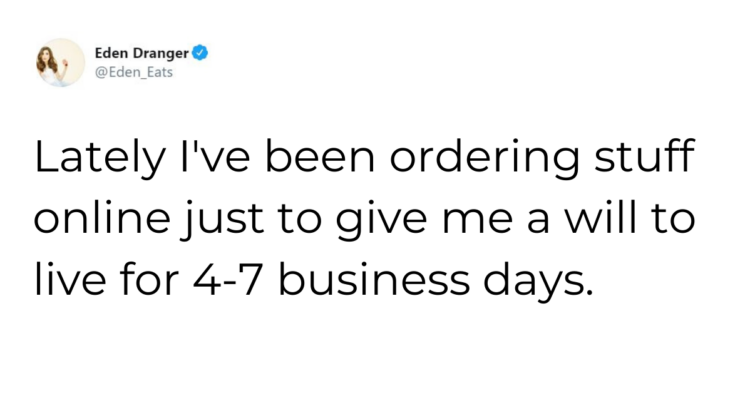Click the word "business" in the tweet
The width and height of the screenshot is (750, 393).
pos(374,279)
